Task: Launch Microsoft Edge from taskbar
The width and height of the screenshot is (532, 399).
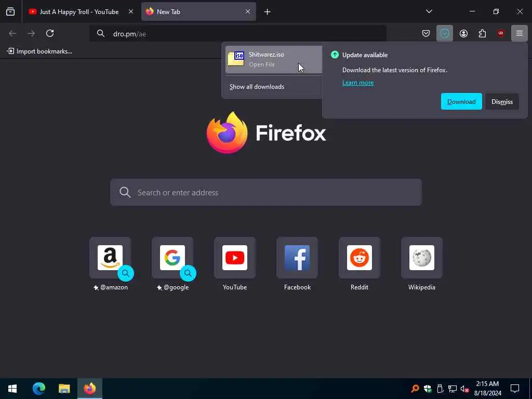Action: coord(38,389)
